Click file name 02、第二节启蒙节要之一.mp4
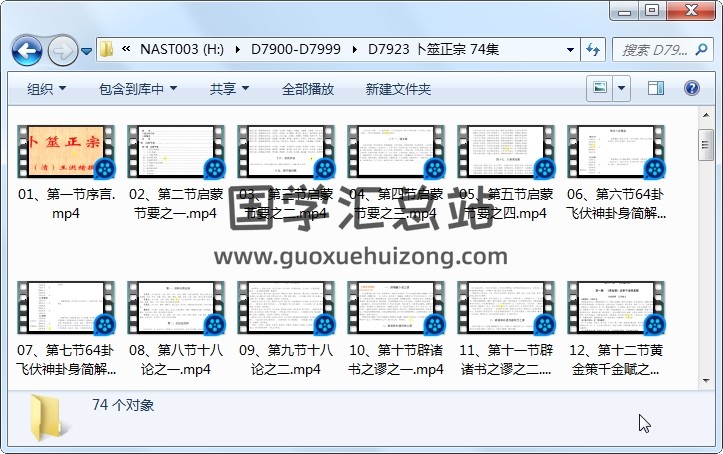This screenshot has width=723, height=454. point(176,204)
